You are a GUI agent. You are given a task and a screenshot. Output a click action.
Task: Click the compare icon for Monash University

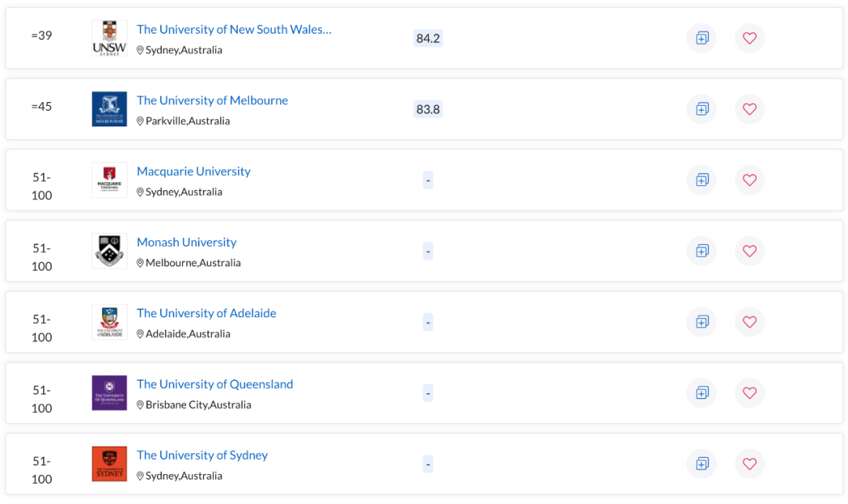(701, 250)
